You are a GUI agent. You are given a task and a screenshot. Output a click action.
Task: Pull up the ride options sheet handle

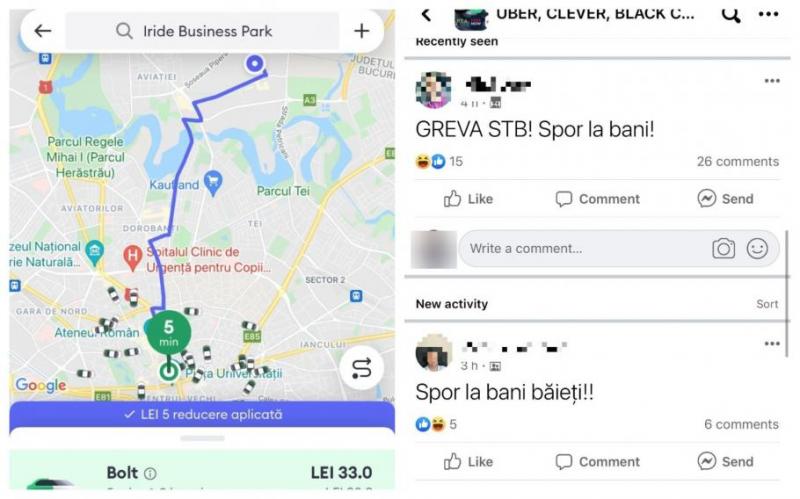coord(202,438)
